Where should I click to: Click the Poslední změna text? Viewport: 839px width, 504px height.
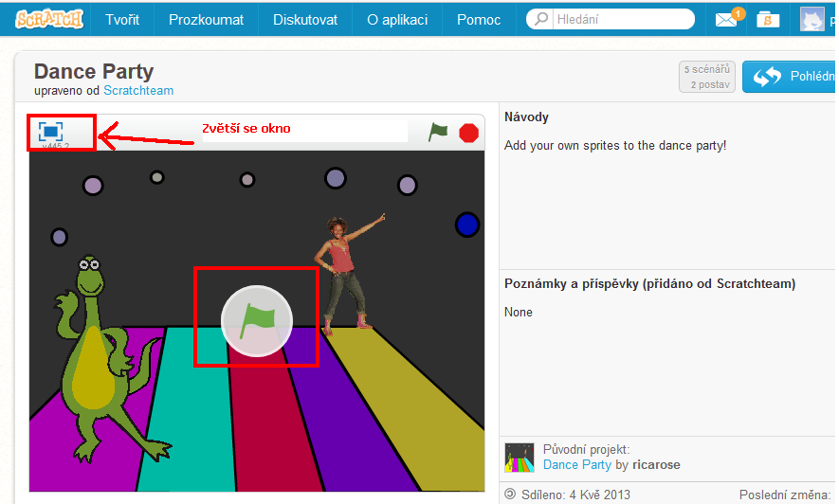coord(784,495)
